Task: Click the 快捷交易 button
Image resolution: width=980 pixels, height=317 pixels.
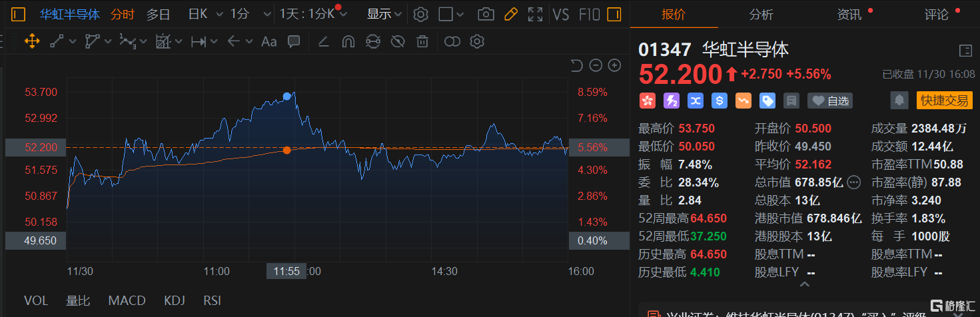Action: coord(944,101)
